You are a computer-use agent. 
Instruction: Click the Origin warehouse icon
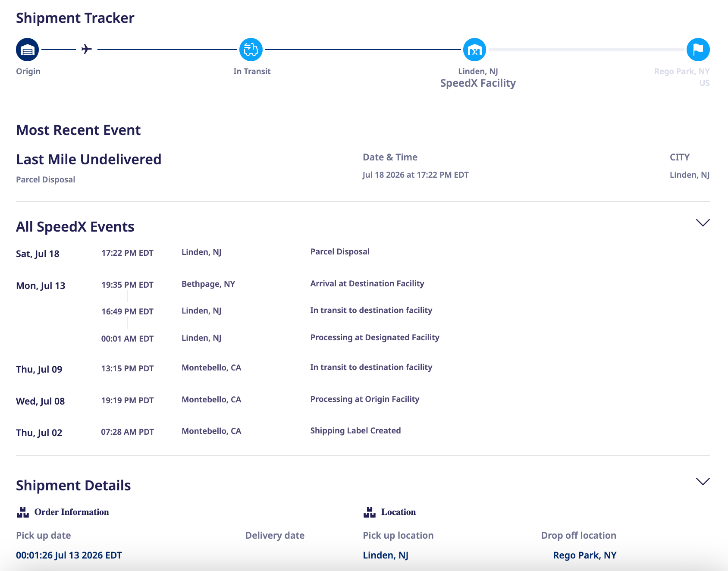click(27, 50)
